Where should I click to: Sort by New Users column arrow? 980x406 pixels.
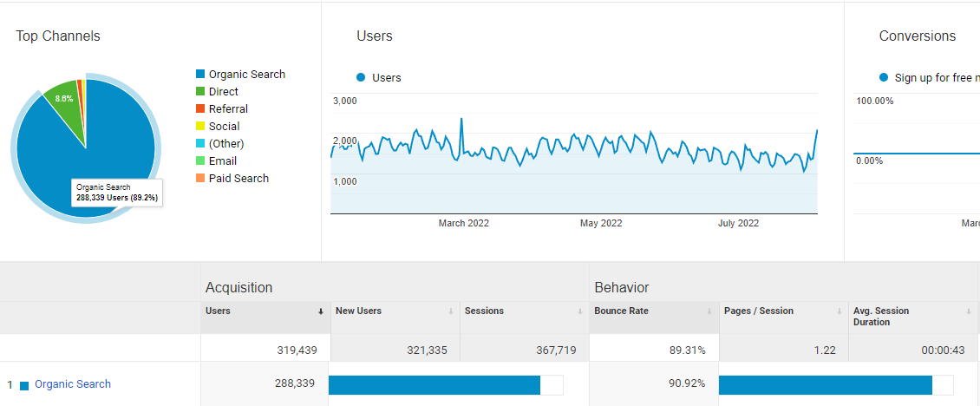(451, 311)
